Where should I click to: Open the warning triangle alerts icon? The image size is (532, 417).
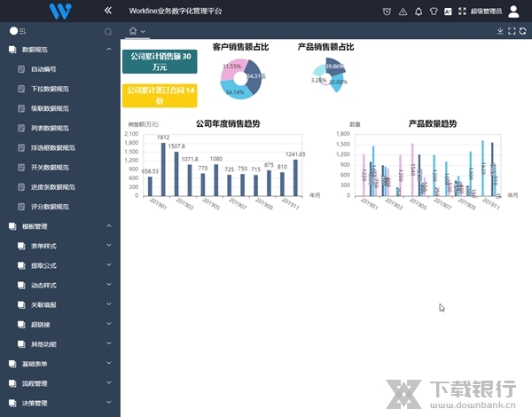pos(403,12)
